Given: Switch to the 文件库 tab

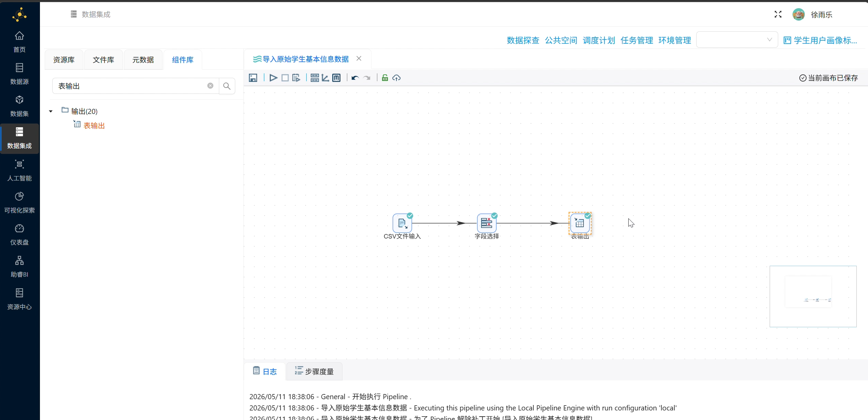Looking at the screenshot, I should (x=103, y=60).
